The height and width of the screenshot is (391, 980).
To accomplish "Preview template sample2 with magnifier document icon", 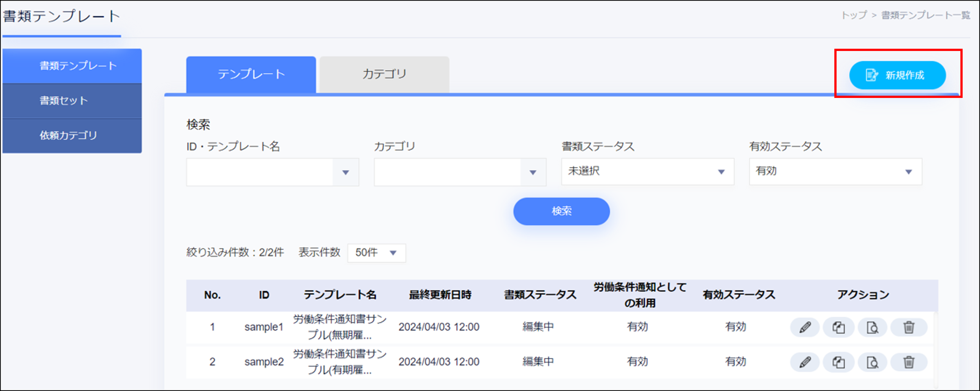I will (x=872, y=362).
